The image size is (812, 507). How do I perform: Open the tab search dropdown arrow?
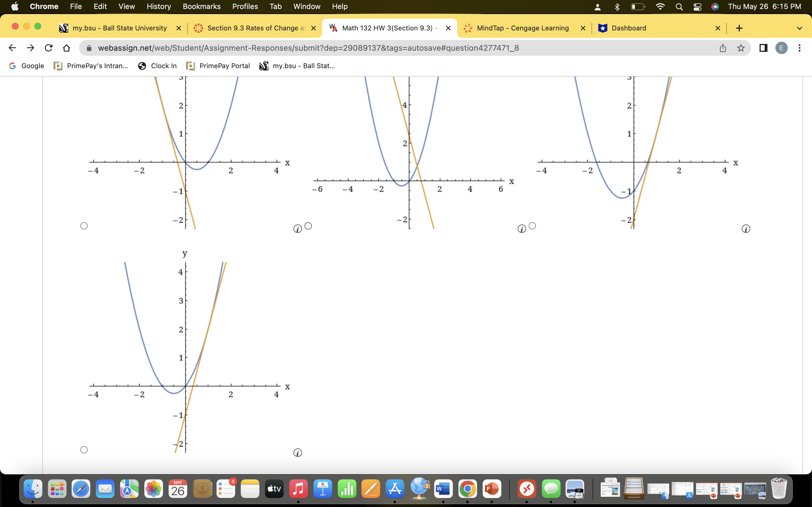pos(800,28)
